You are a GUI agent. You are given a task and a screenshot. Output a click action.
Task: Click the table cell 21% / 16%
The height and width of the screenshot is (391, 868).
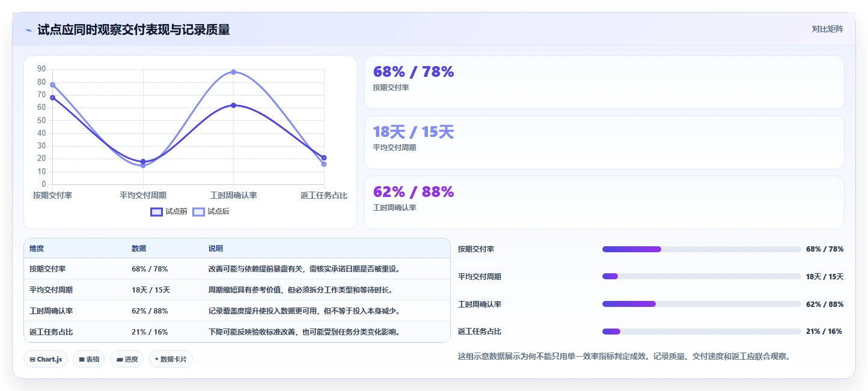coord(150,332)
